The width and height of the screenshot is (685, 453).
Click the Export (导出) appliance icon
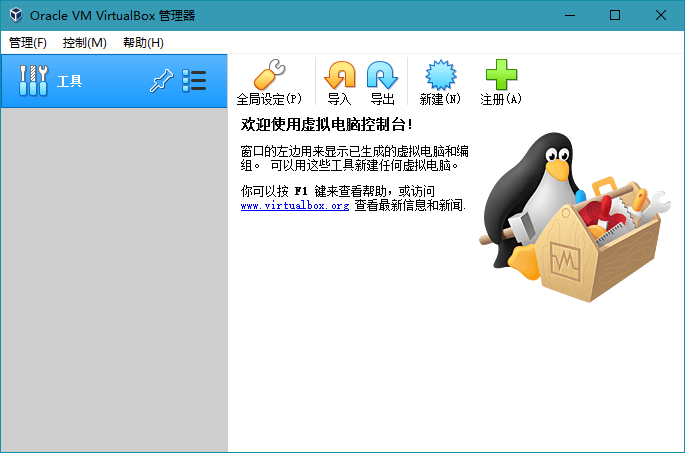382,78
